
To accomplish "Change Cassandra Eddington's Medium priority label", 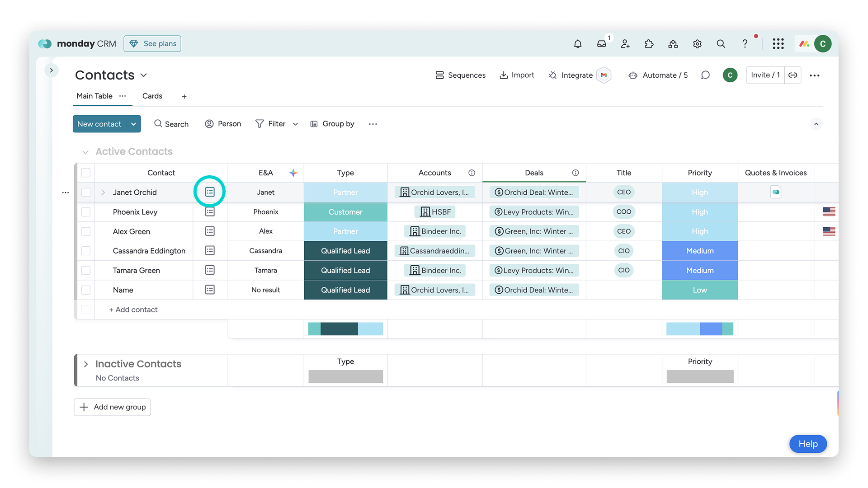I will coord(700,251).
